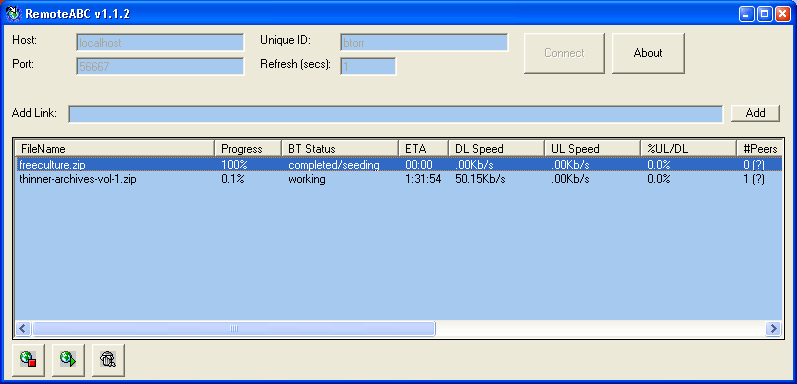Sort by the ETA column header
797x384 pixels.
click(423, 149)
